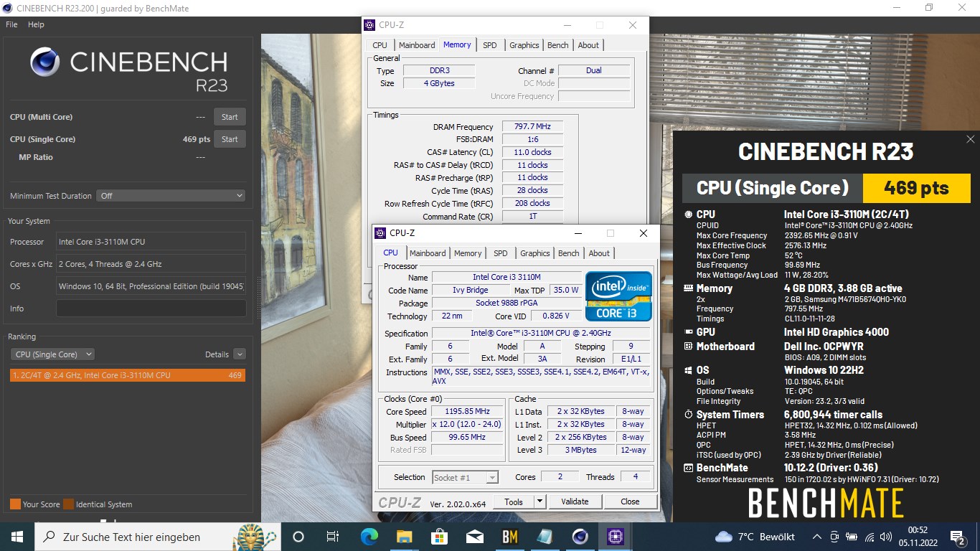980x551 pixels.
Task: Open SPD tab in front CPU-Z window
Action: [500, 253]
